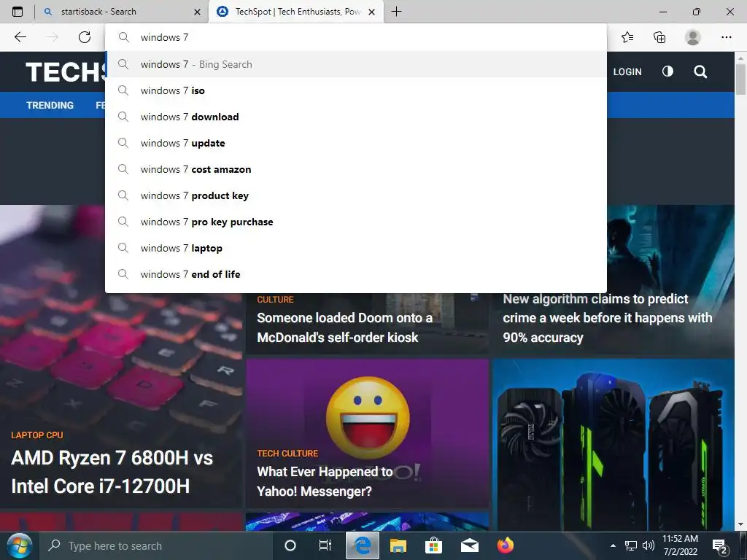The image size is (747, 560).
Task: Open the TechSpot site search magnifier
Action: [700, 72]
